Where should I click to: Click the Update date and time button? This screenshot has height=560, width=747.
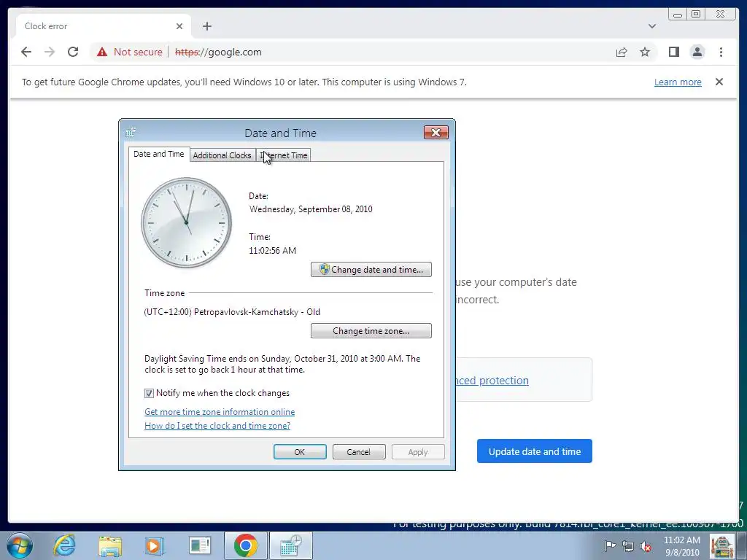click(535, 451)
